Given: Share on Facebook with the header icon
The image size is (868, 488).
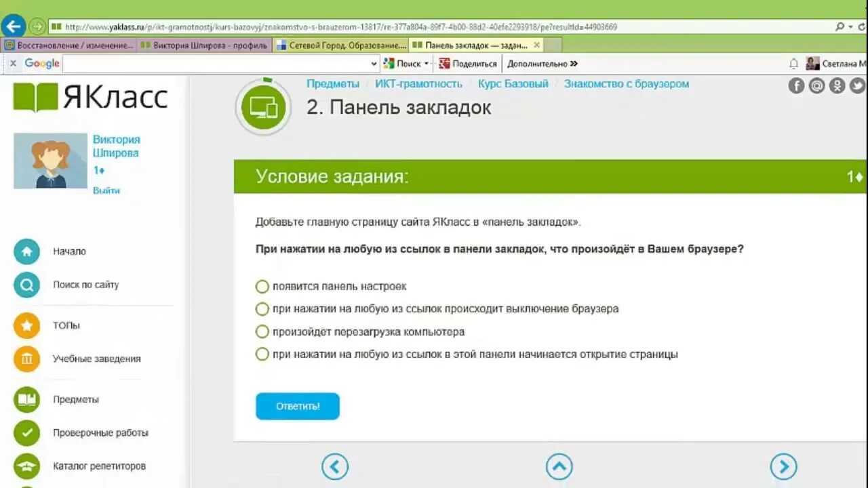Looking at the screenshot, I should pos(796,86).
